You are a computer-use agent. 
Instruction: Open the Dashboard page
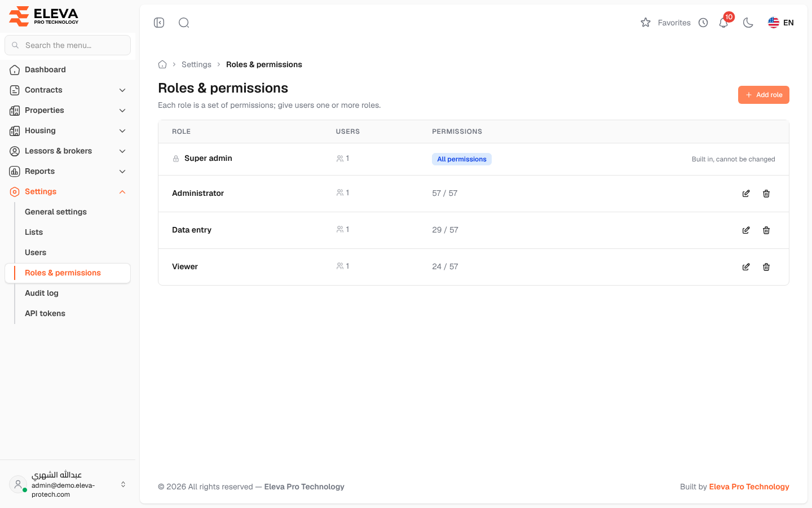[68, 69]
